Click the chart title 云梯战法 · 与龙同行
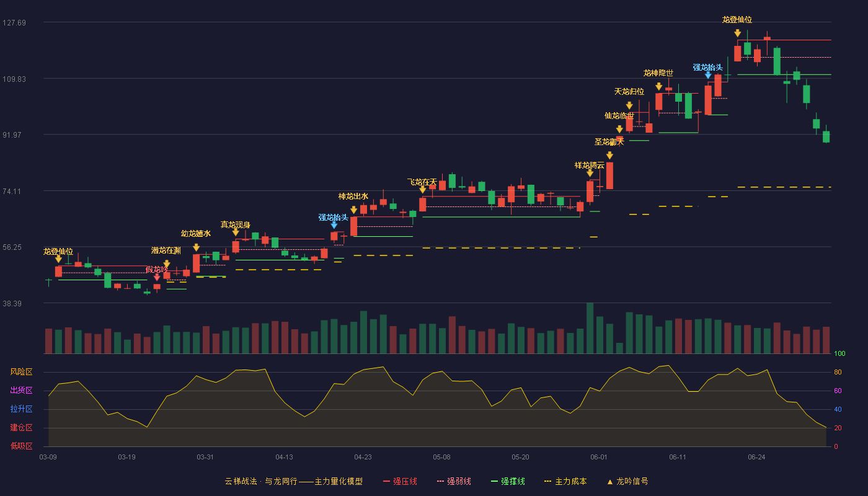The image size is (868, 496). click(x=260, y=481)
